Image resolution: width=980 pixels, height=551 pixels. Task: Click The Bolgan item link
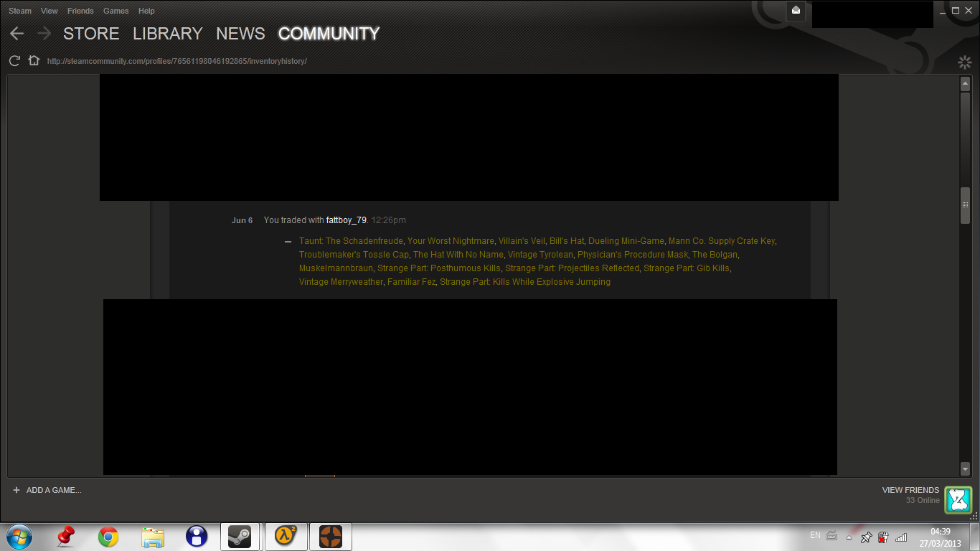click(715, 255)
